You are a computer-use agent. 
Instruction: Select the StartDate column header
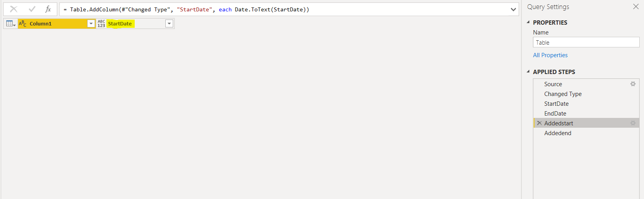(x=135, y=24)
